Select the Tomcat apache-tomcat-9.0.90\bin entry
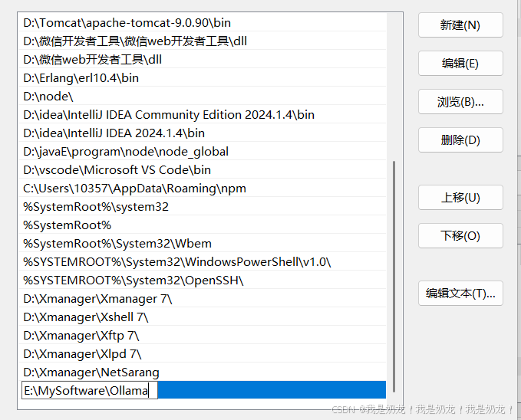 (202, 22)
